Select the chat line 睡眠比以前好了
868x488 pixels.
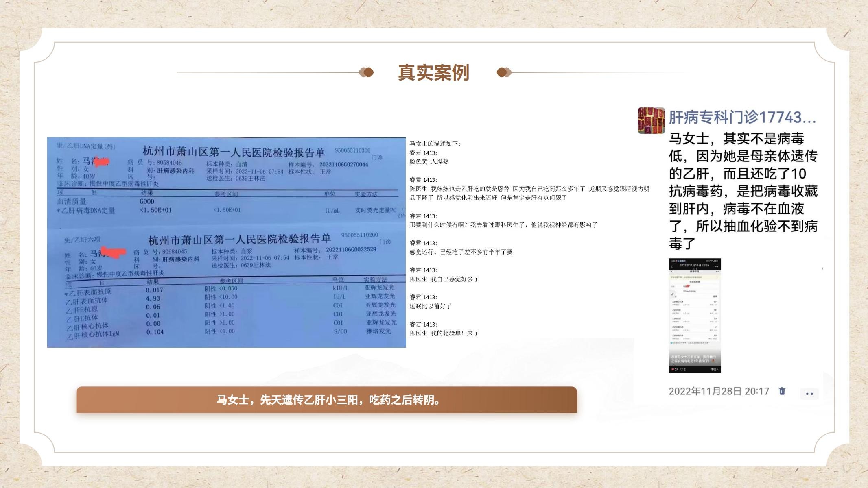point(431,306)
